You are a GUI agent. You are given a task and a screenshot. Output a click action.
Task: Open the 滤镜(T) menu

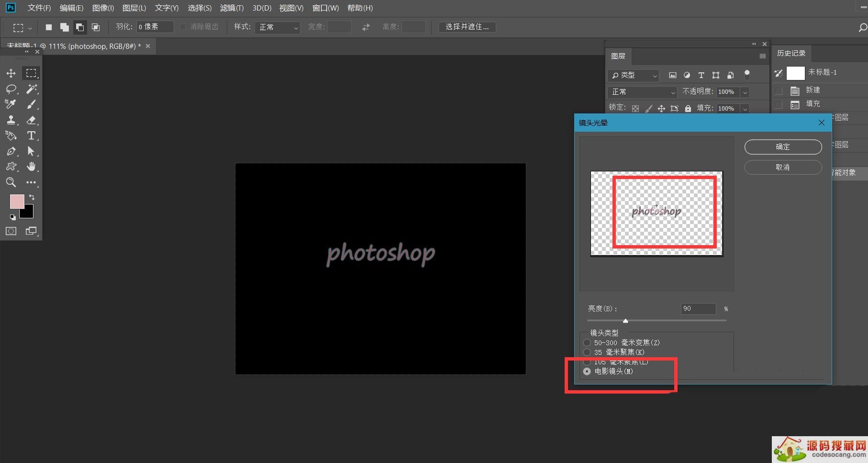[232, 8]
